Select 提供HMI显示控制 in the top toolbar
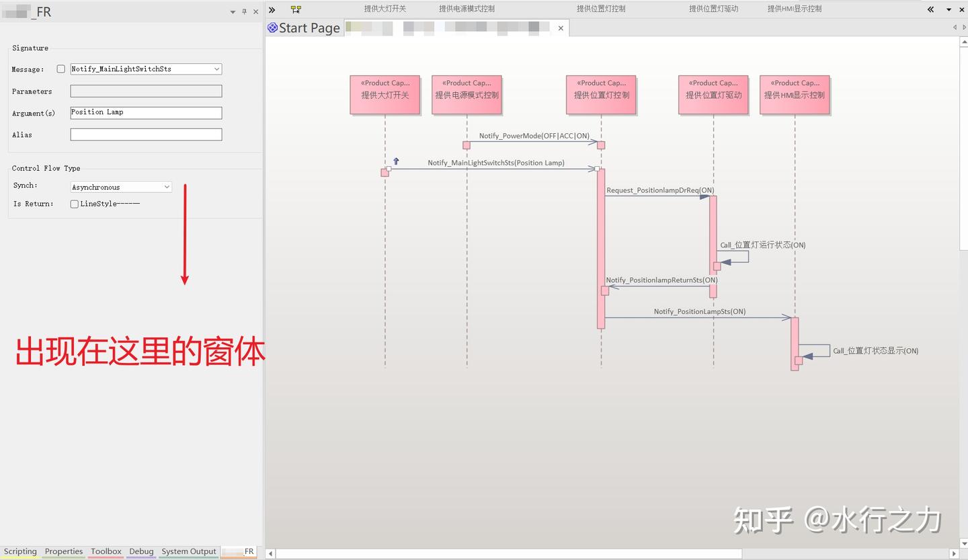Screen dimensions: 968x560 click(x=794, y=9)
